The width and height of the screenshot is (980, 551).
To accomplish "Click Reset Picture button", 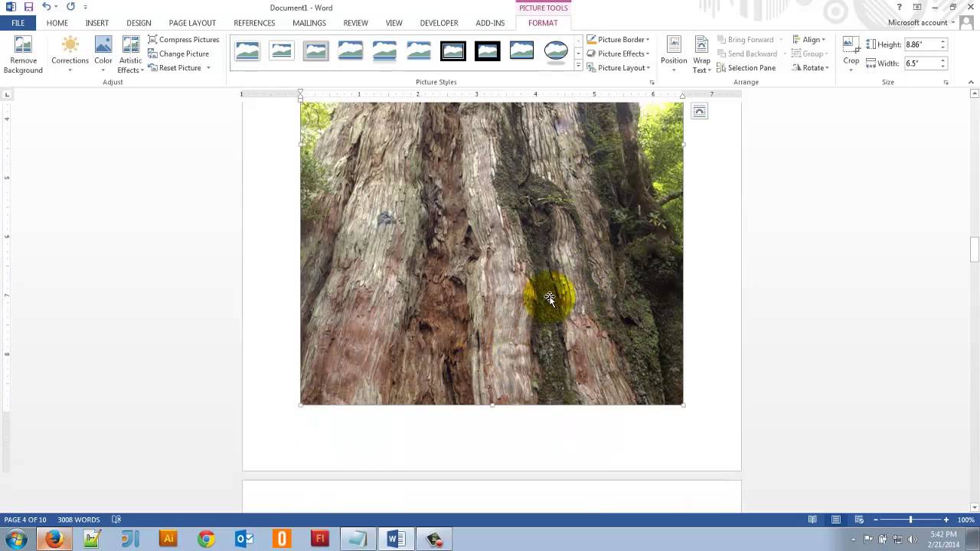I will [175, 68].
